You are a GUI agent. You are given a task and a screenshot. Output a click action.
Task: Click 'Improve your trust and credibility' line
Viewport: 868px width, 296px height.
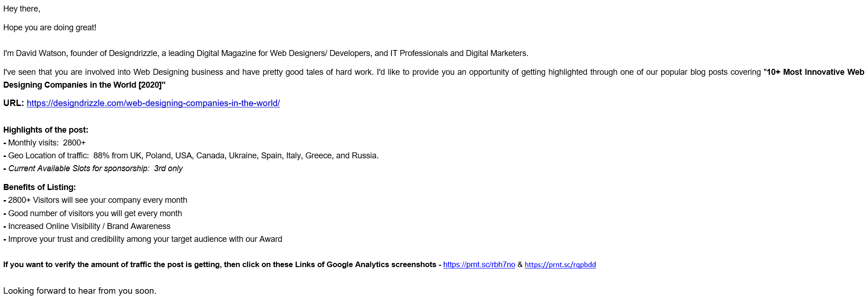[x=142, y=239]
